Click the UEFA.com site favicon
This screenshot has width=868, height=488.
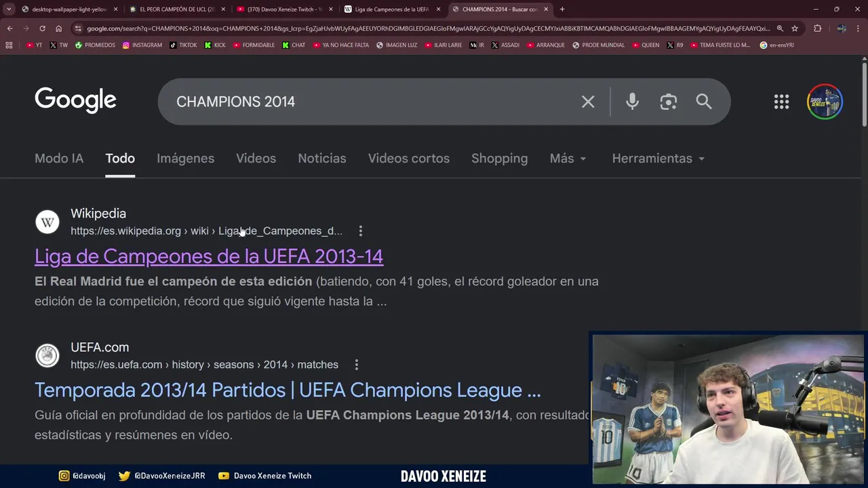tap(47, 355)
